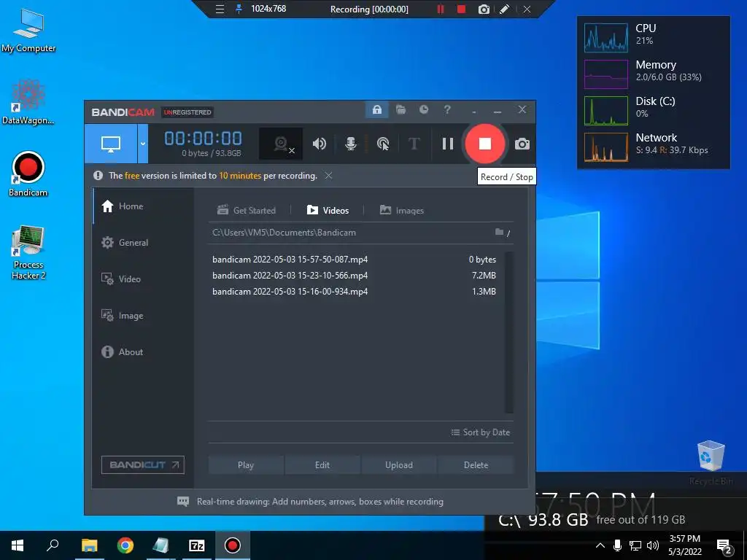This screenshot has width=747, height=560.
Task: Toggle the webcam overlay icon
Action: [x=281, y=144]
